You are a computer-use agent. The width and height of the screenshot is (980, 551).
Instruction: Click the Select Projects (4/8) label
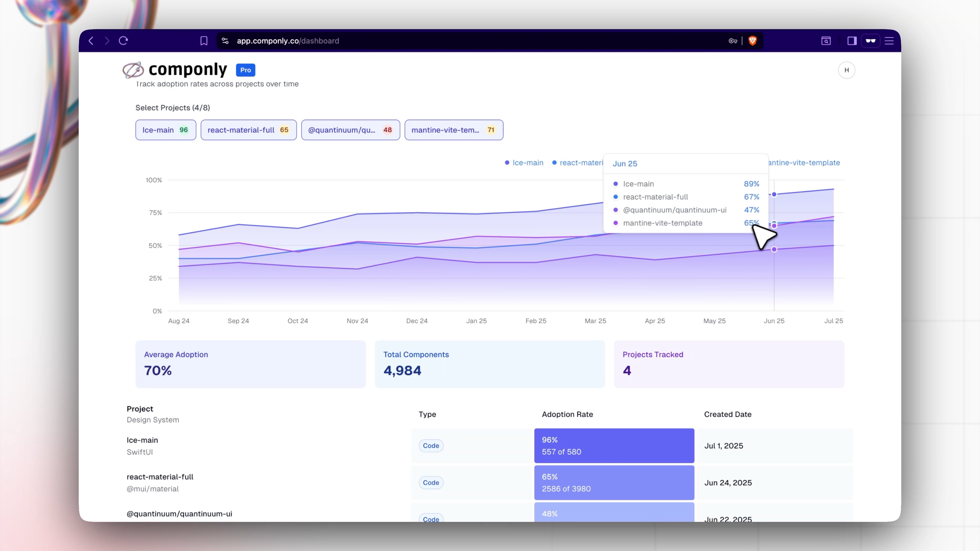coord(173,108)
